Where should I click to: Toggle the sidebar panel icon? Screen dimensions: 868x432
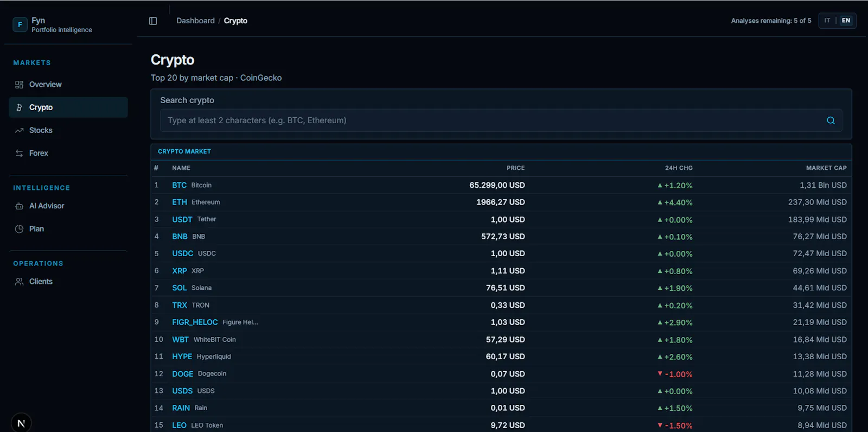point(153,21)
